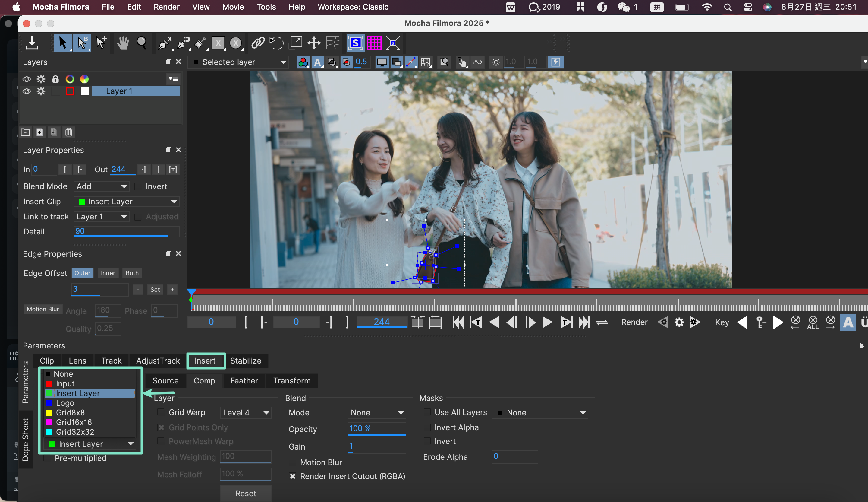Select the arrow Pick tool

click(x=63, y=43)
